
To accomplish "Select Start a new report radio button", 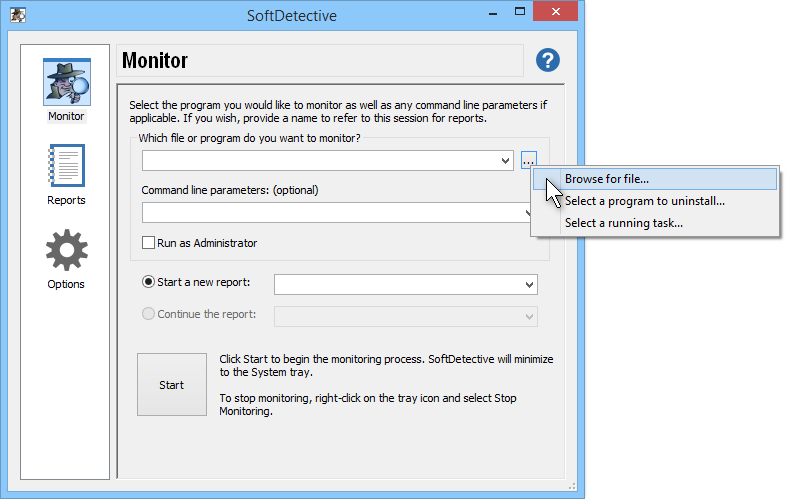I will tap(148, 282).
